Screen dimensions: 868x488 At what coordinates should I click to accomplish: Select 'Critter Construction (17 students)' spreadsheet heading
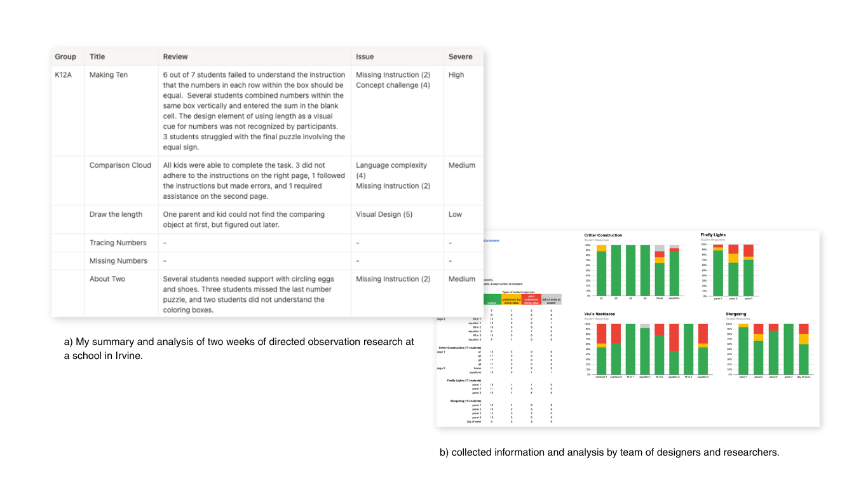tap(459, 348)
